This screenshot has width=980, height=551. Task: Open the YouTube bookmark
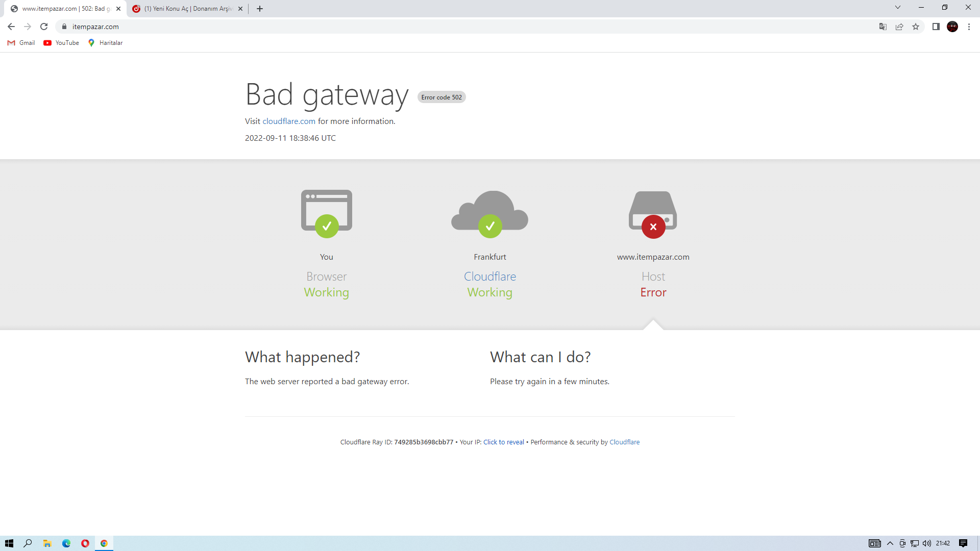tap(61, 43)
